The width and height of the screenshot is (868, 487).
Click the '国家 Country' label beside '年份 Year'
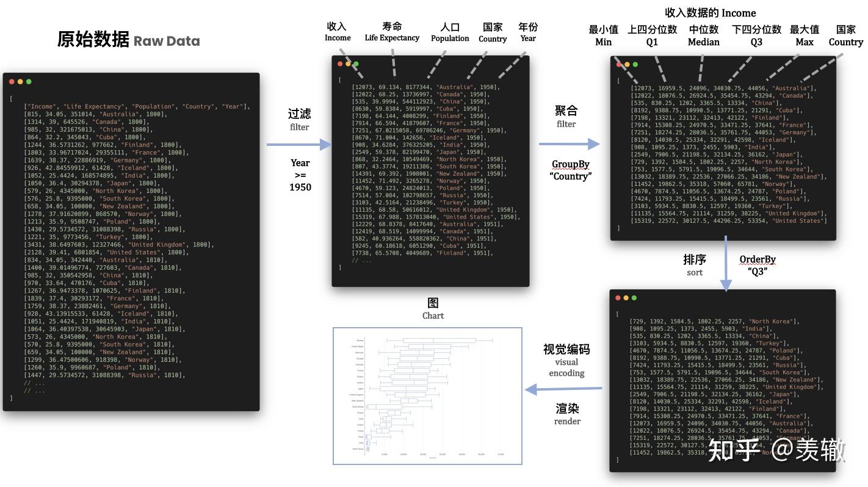(493, 32)
